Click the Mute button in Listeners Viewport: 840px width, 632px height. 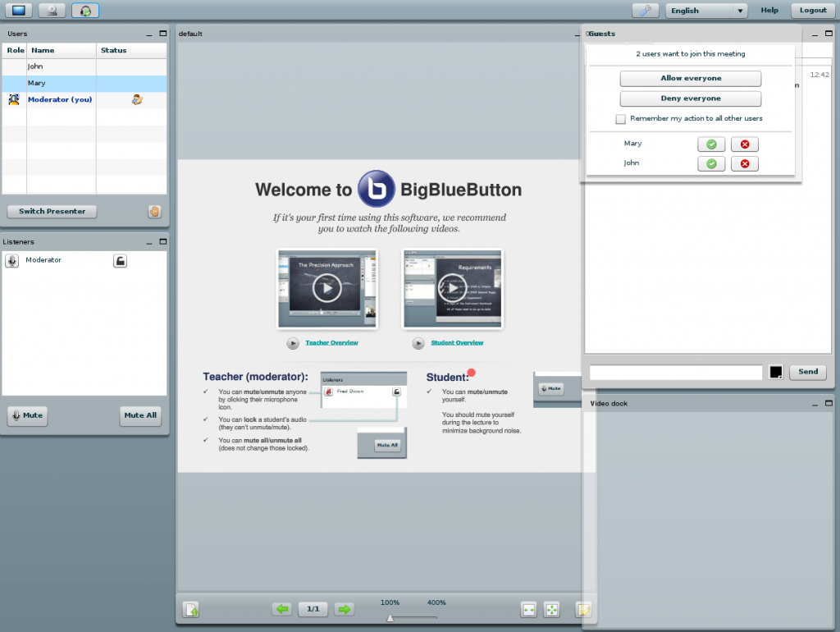pos(27,415)
